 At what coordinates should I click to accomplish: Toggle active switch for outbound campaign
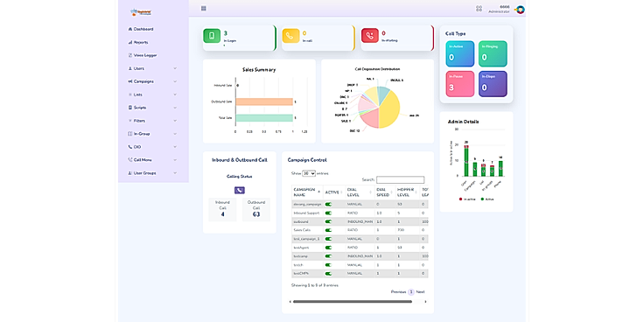point(329,221)
